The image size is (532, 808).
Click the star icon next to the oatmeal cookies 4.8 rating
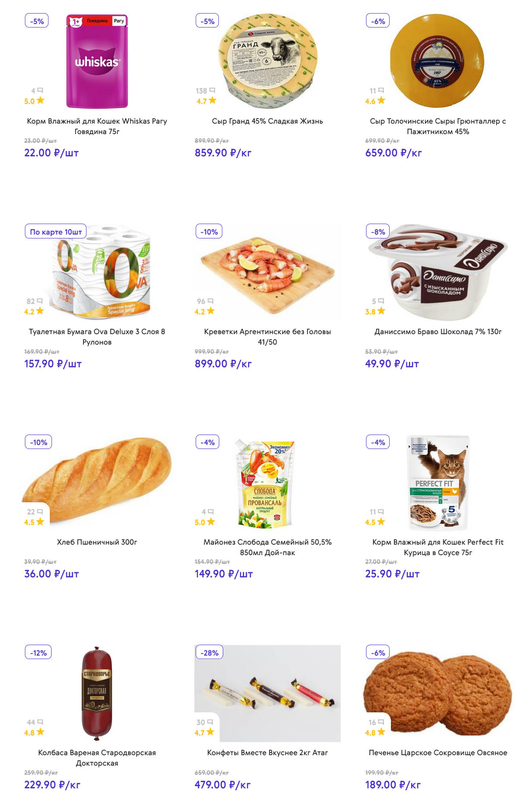[381, 732]
